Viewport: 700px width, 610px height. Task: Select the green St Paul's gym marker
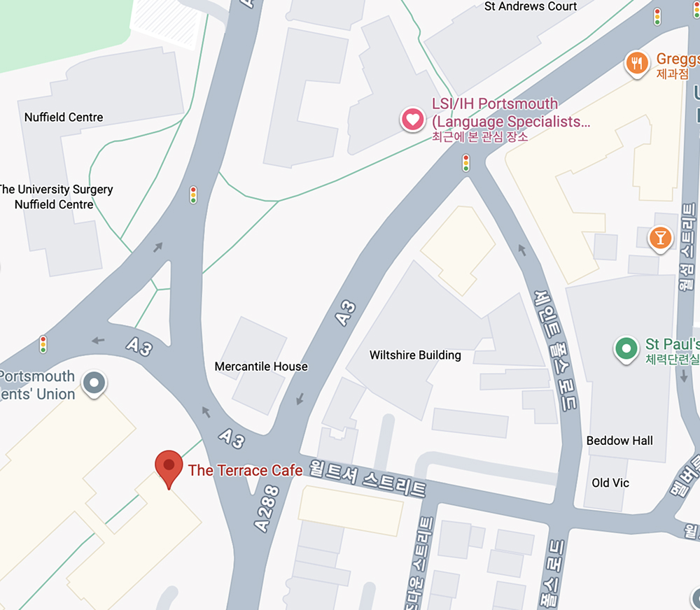(626, 348)
